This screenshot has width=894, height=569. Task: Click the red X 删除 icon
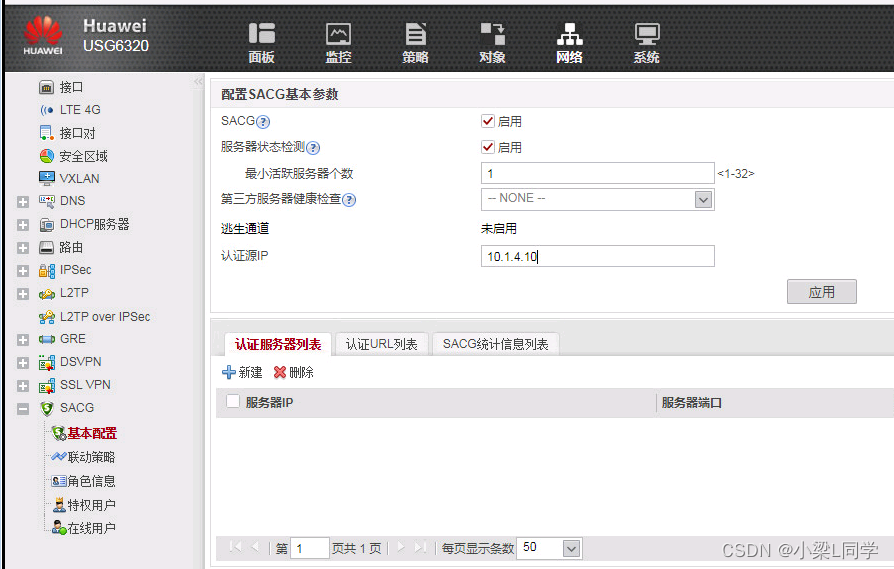[279, 372]
